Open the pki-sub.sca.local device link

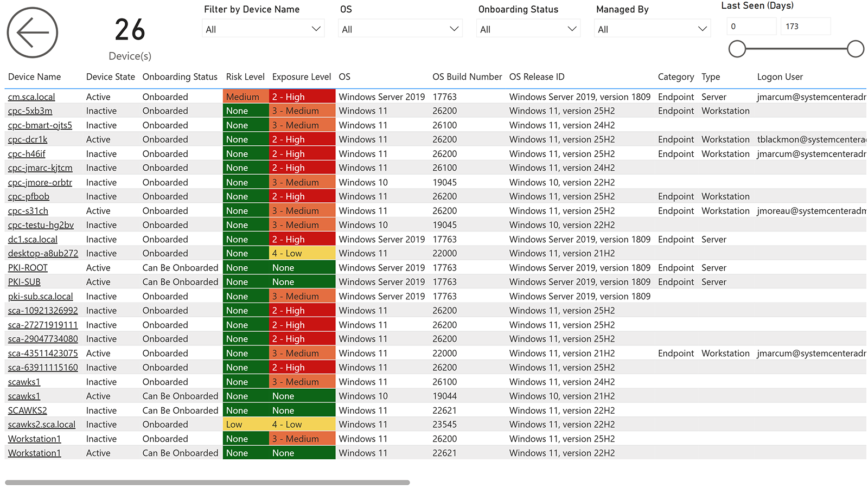(41, 297)
